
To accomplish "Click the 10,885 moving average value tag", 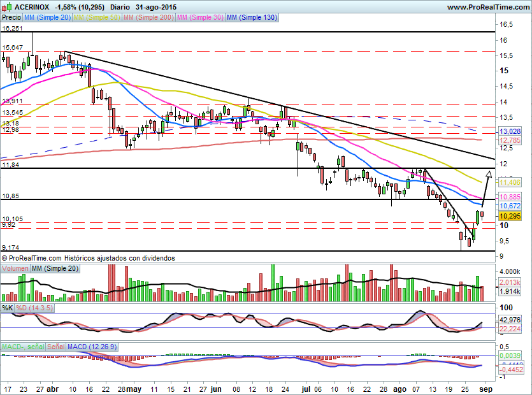I will click(510, 197).
